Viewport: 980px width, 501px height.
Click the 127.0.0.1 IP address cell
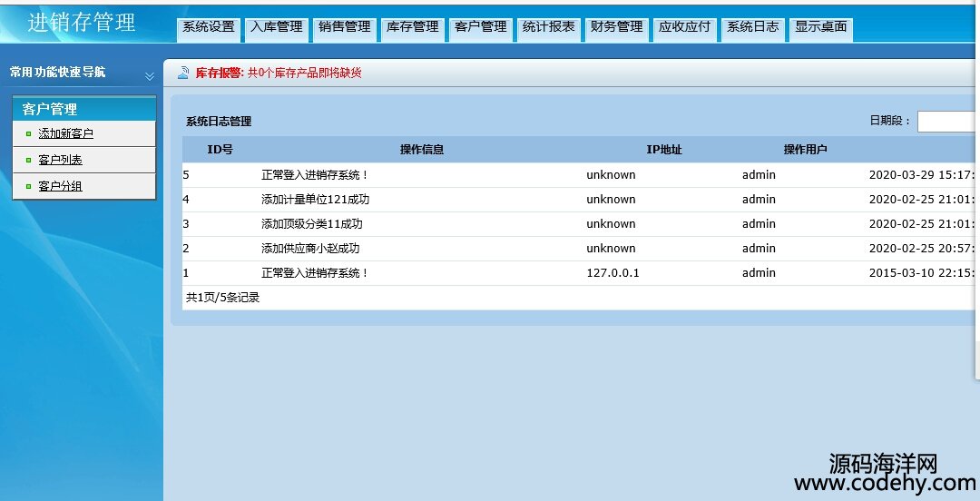coord(612,273)
